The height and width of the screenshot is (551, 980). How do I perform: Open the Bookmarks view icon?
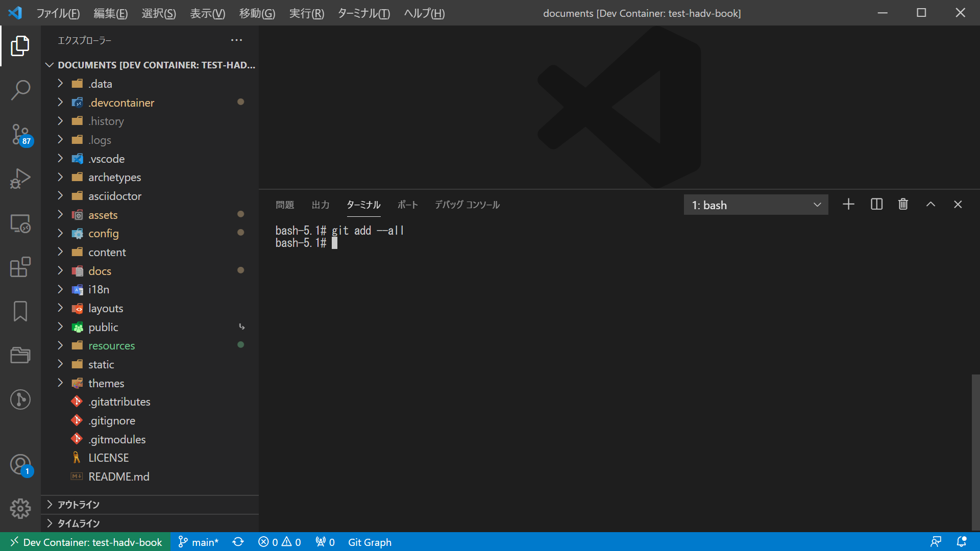(20, 311)
